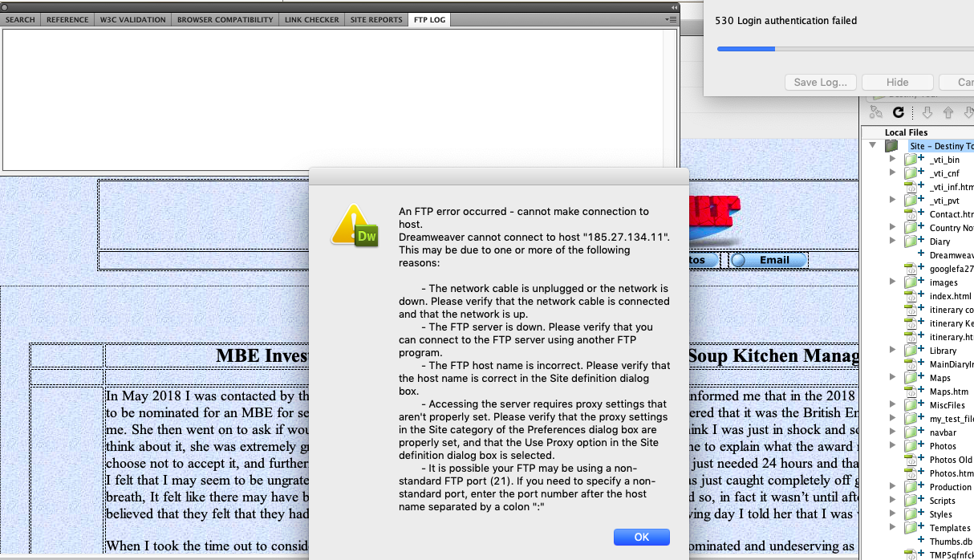
Task: Expand the Diary folder
Action: coord(892,241)
